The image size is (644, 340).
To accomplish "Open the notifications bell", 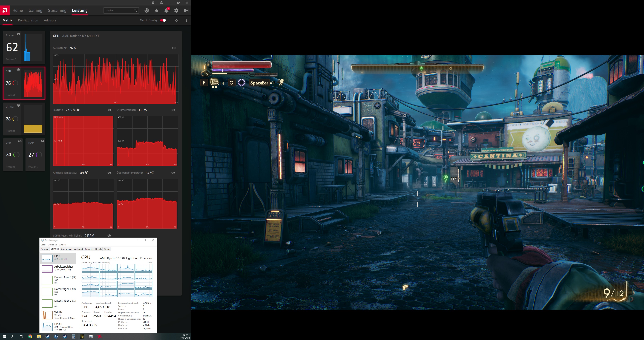I will point(166,10).
